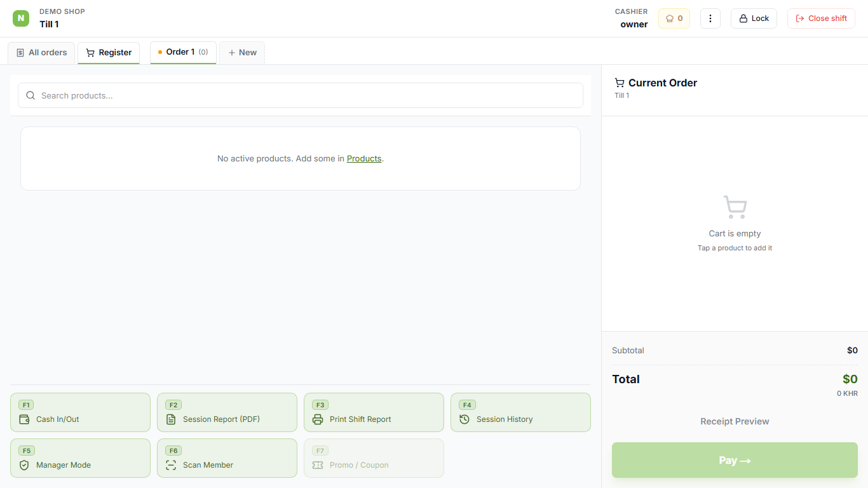
Task: Click the cart icon on Register tab
Action: [90, 53]
